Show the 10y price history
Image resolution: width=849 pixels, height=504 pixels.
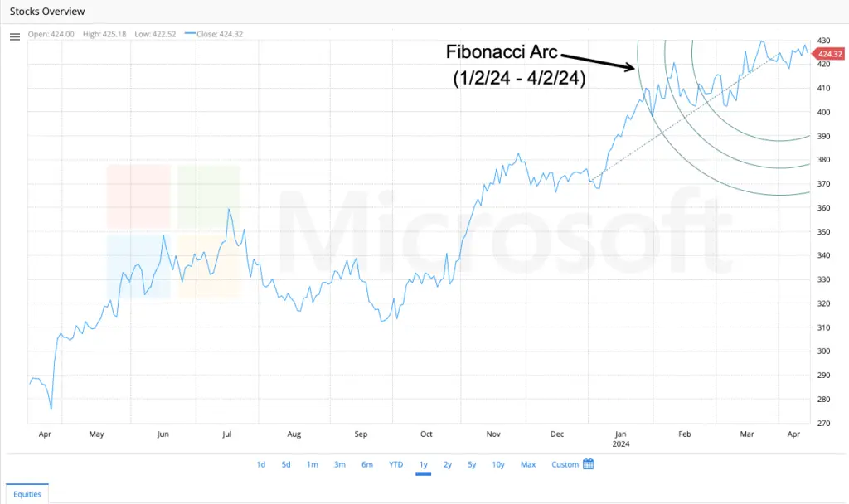(x=497, y=464)
